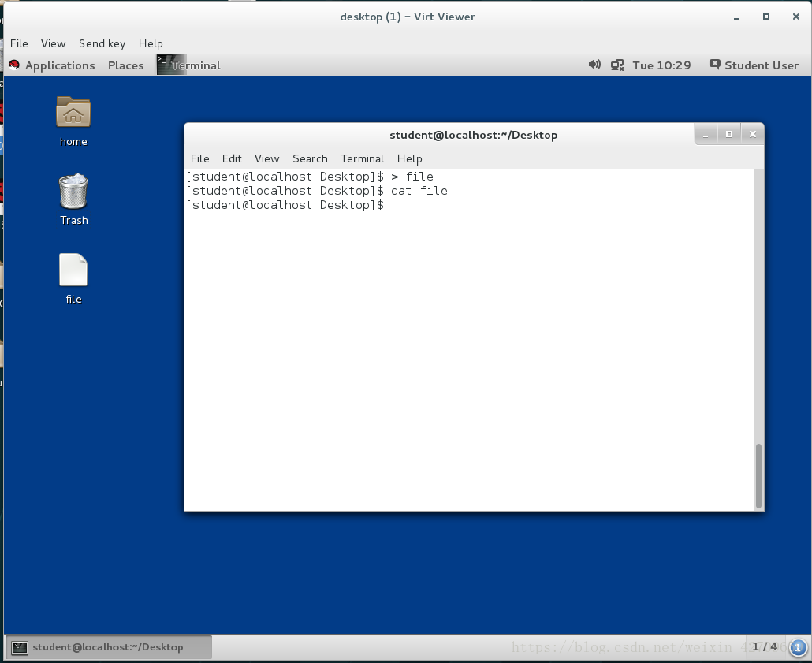Open Virt Viewer File menu

coord(19,43)
